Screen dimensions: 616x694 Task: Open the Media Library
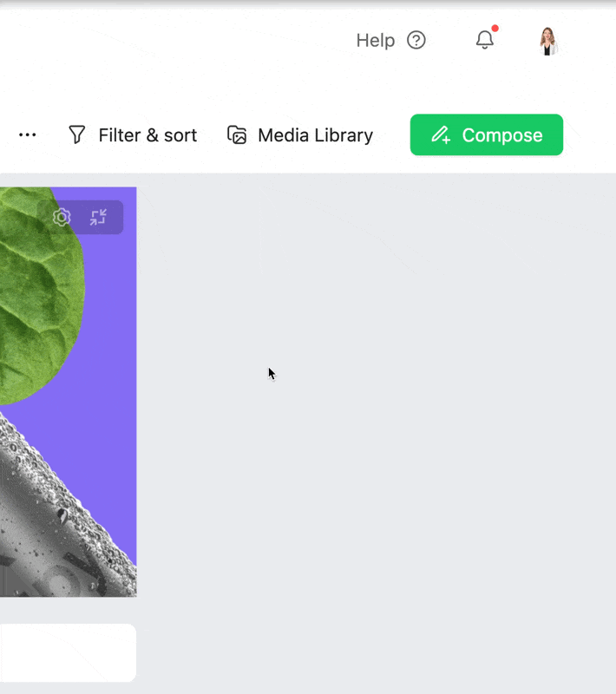click(300, 135)
